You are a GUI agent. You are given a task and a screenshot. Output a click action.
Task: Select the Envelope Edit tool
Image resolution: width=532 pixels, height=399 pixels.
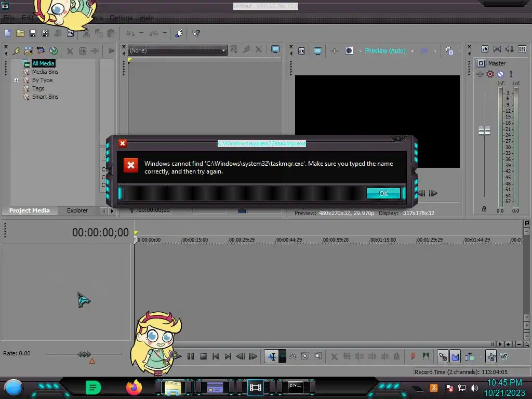pyautogui.click(x=293, y=356)
